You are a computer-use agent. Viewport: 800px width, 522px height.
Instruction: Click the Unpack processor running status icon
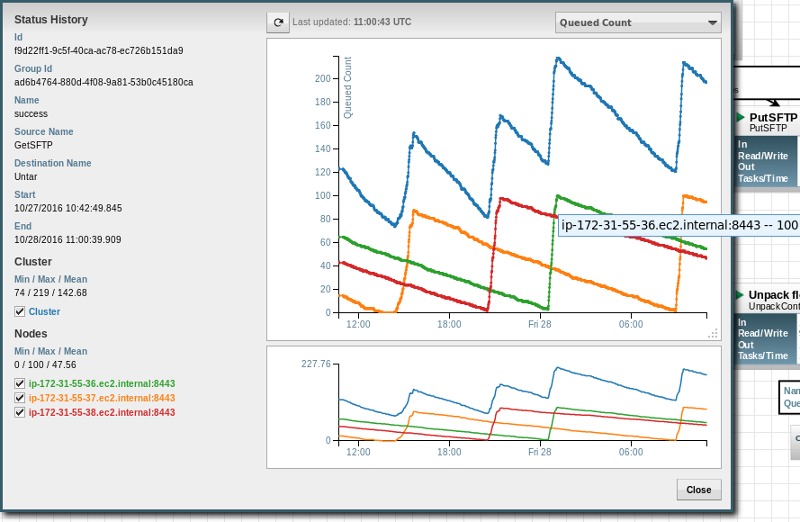tap(740, 296)
